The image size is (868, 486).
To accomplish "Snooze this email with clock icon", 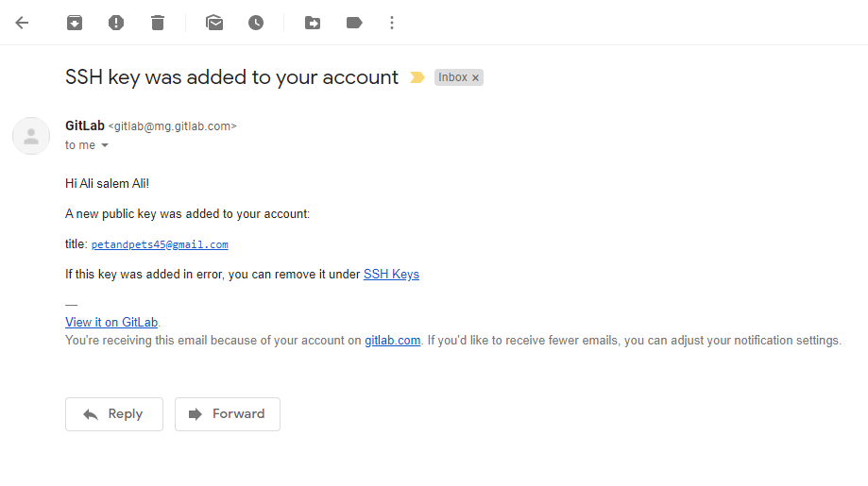I will (x=256, y=23).
